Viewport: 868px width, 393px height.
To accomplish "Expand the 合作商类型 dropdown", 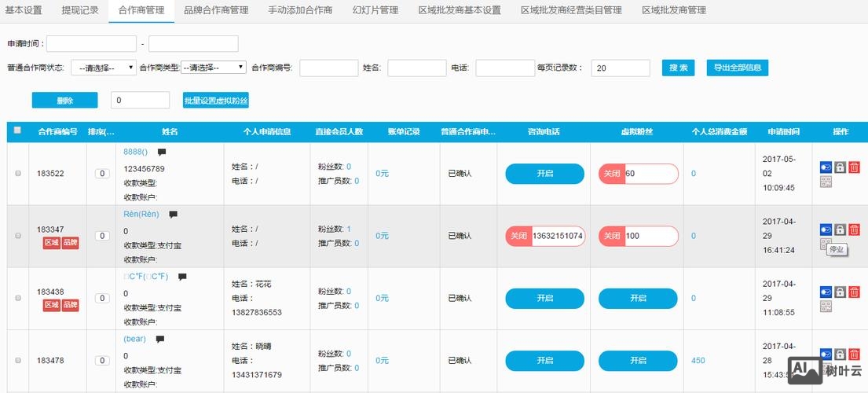I will tap(213, 67).
